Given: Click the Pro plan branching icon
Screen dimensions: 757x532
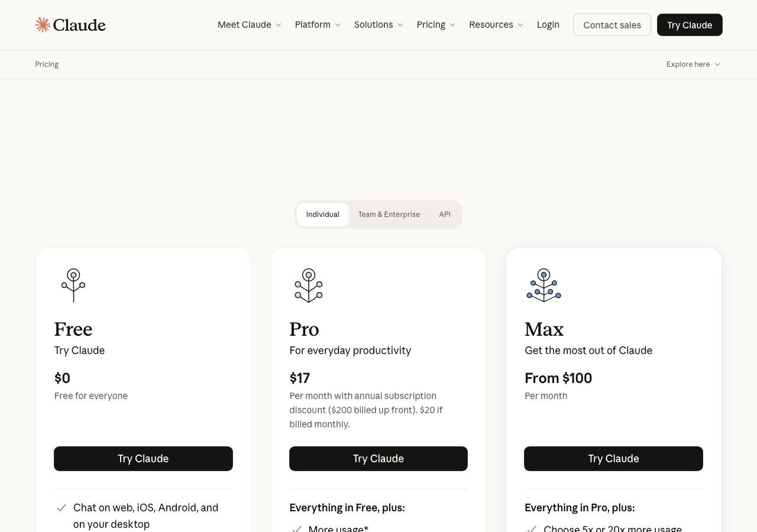Looking at the screenshot, I should (x=309, y=285).
